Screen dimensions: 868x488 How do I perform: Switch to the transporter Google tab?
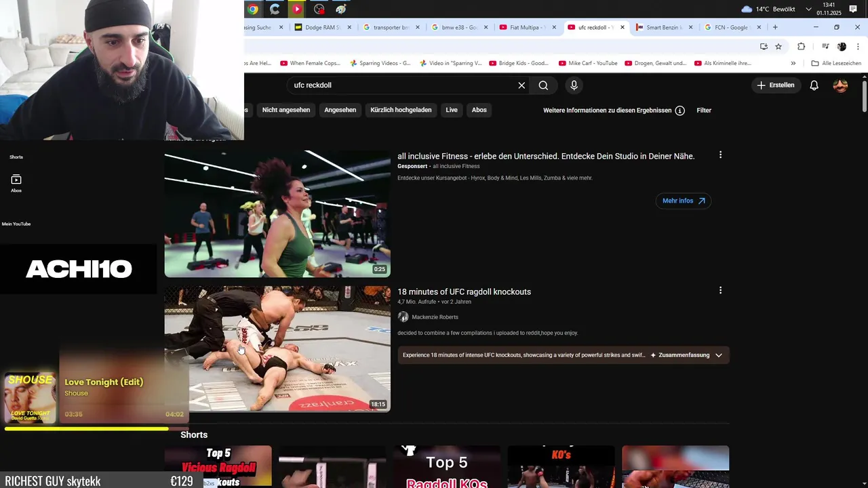[391, 27]
